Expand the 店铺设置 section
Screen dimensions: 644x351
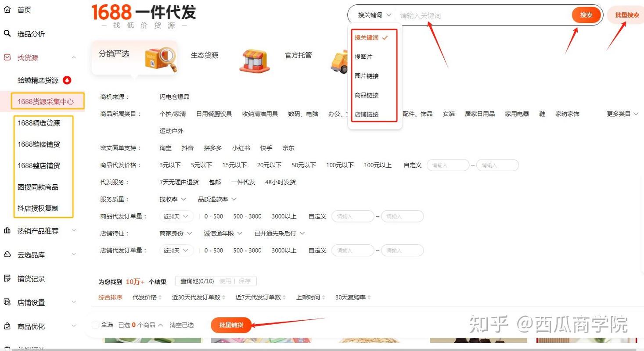coord(74,302)
